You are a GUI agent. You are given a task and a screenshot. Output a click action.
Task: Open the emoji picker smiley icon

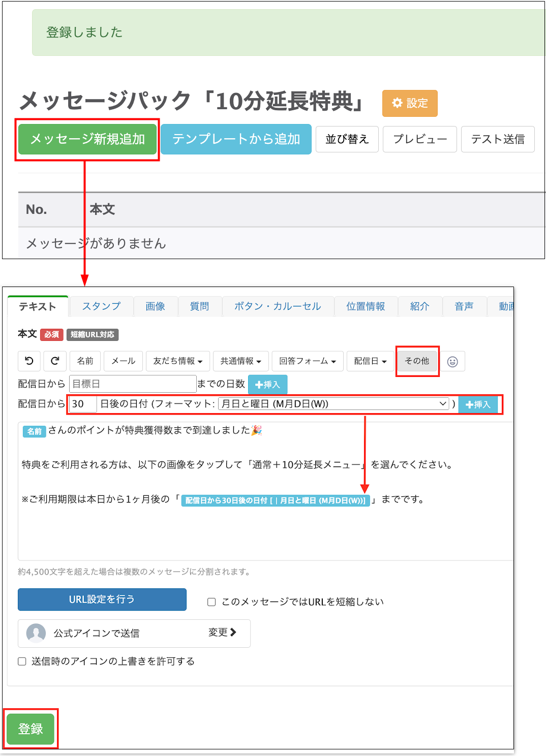pos(452,361)
